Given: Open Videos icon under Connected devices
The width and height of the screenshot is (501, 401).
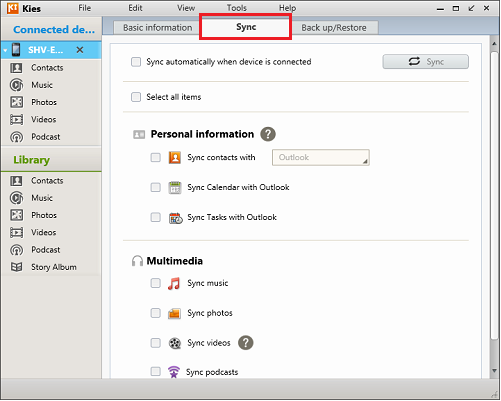Looking at the screenshot, I should [x=16, y=119].
